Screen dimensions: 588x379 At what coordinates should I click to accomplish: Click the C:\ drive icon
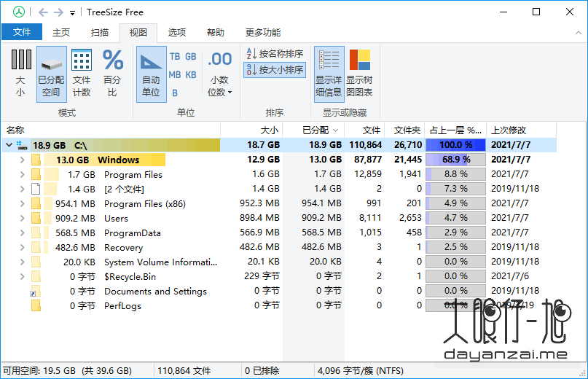tap(22, 146)
